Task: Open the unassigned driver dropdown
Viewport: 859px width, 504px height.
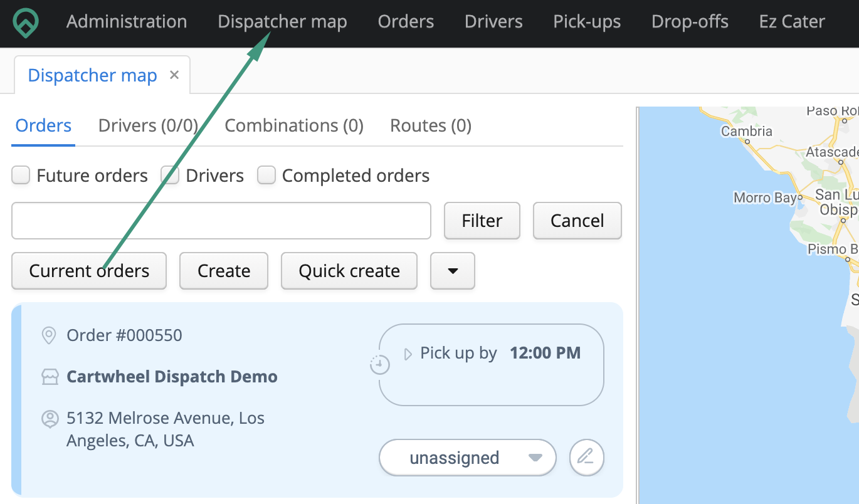Action: (x=467, y=458)
